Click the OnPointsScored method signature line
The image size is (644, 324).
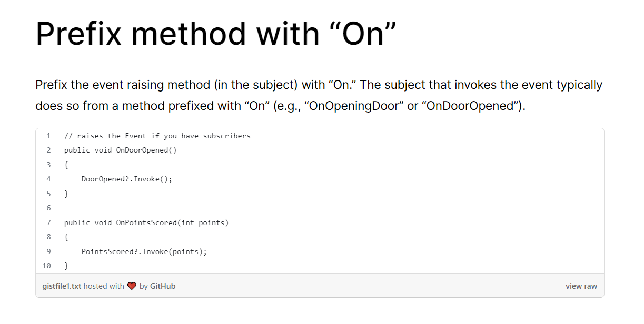[x=146, y=222]
